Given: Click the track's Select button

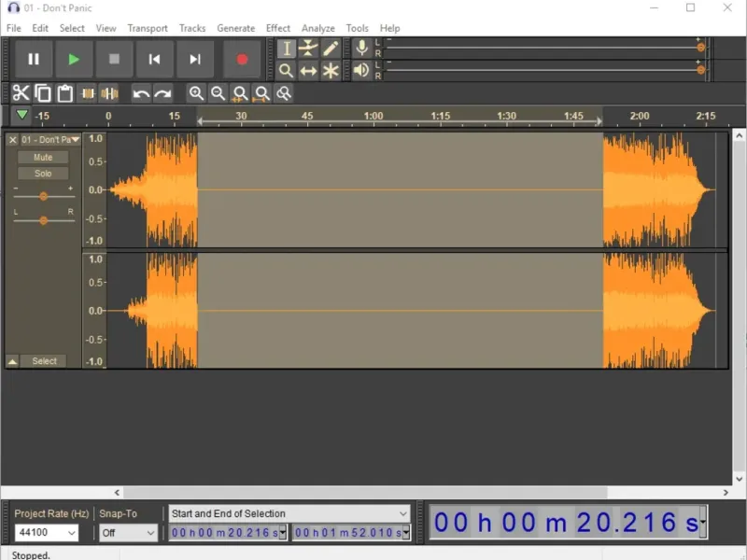Looking at the screenshot, I should click(x=44, y=361).
